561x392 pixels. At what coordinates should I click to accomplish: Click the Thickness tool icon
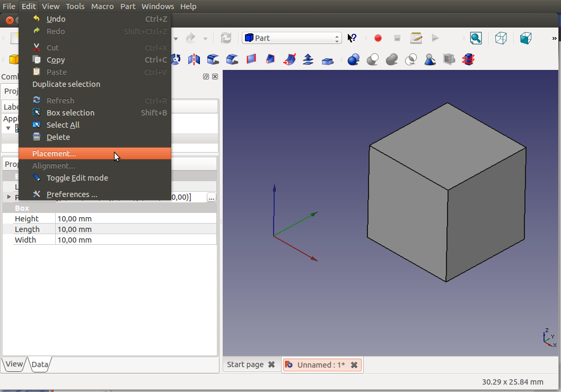click(x=327, y=59)
